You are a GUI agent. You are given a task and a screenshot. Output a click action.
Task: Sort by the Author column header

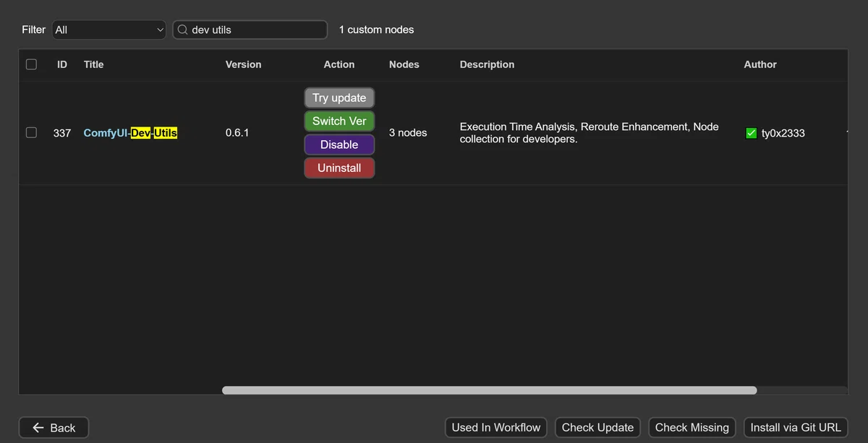pos(760,64)
